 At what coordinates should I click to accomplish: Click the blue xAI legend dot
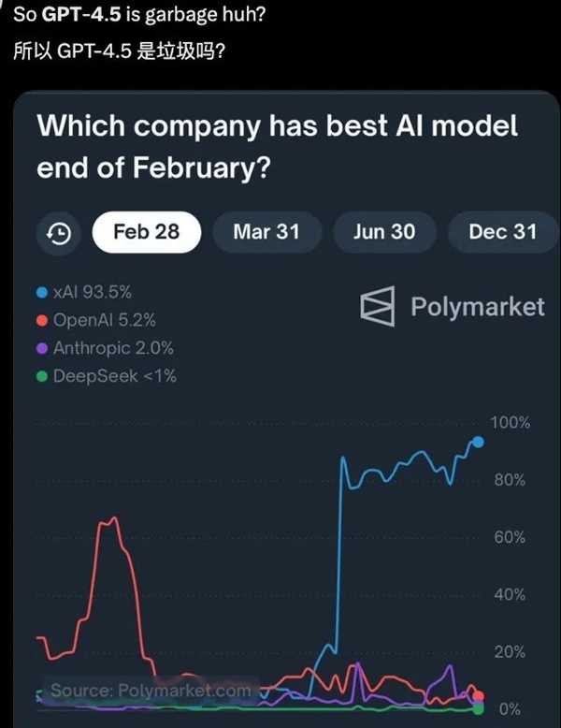point(41,293)
